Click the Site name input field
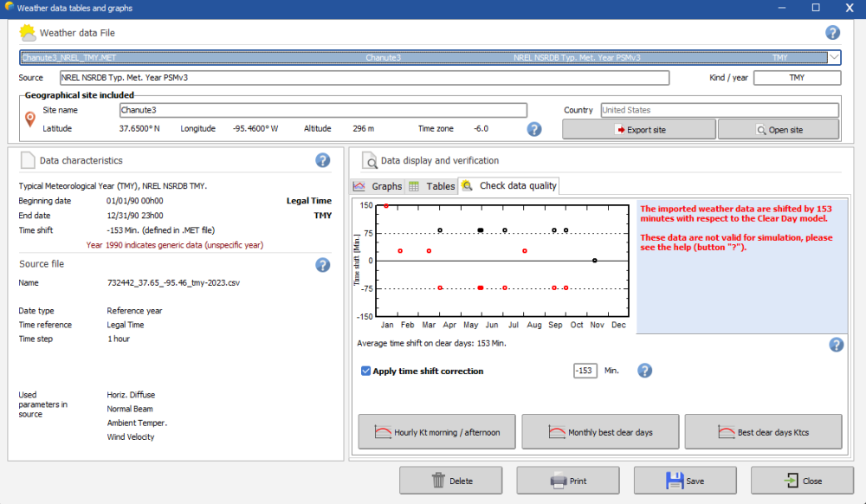The height and width of the screenshot is (504, 866). point(322,110)
